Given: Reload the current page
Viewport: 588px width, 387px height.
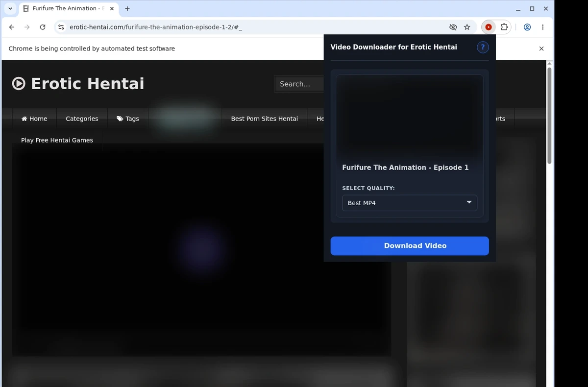Looking at the screenshot, I should tap(43, 27).
